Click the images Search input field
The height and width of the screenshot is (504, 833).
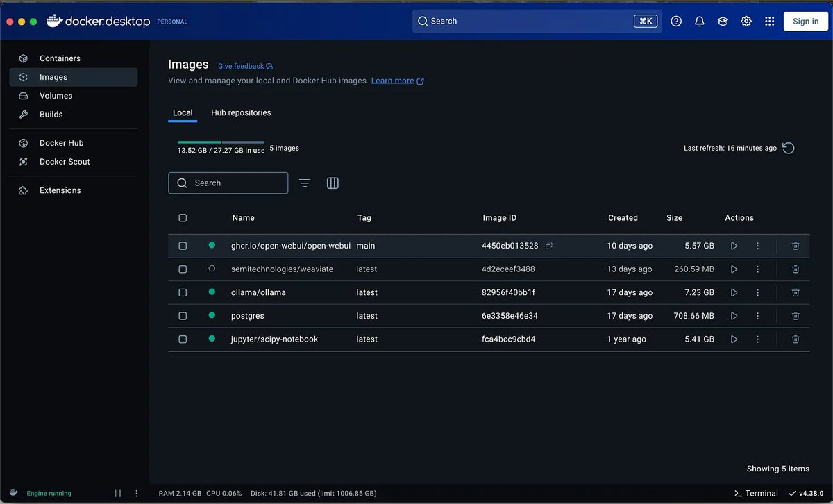click(x=228, y=183)
